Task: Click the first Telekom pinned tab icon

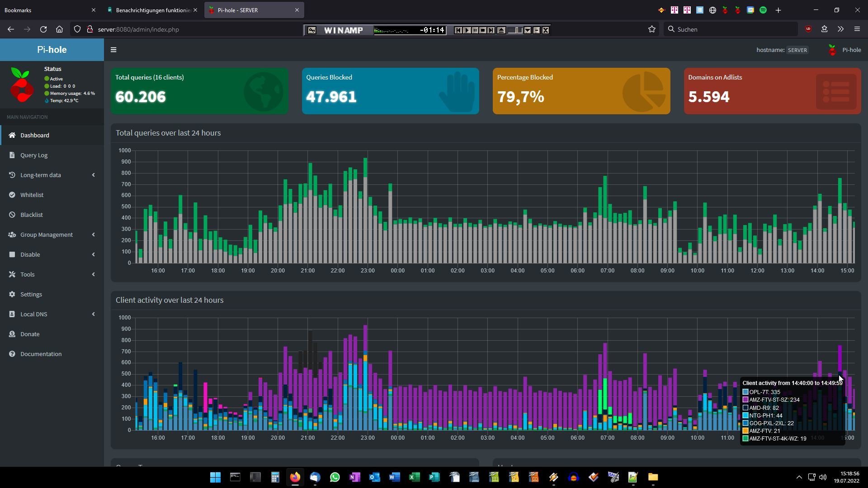Action: 675,10
